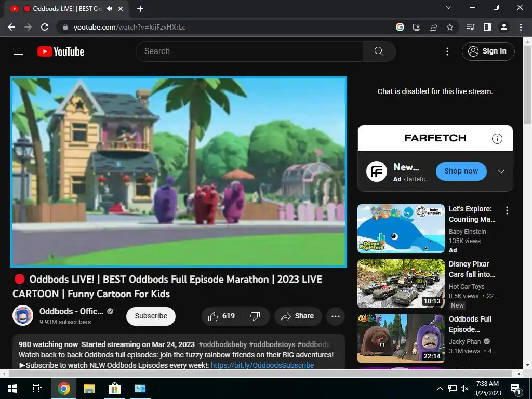This screenshot has height=399, width=532.
Task: Open the Farfetch ad logo
Action: coord(377,171)
